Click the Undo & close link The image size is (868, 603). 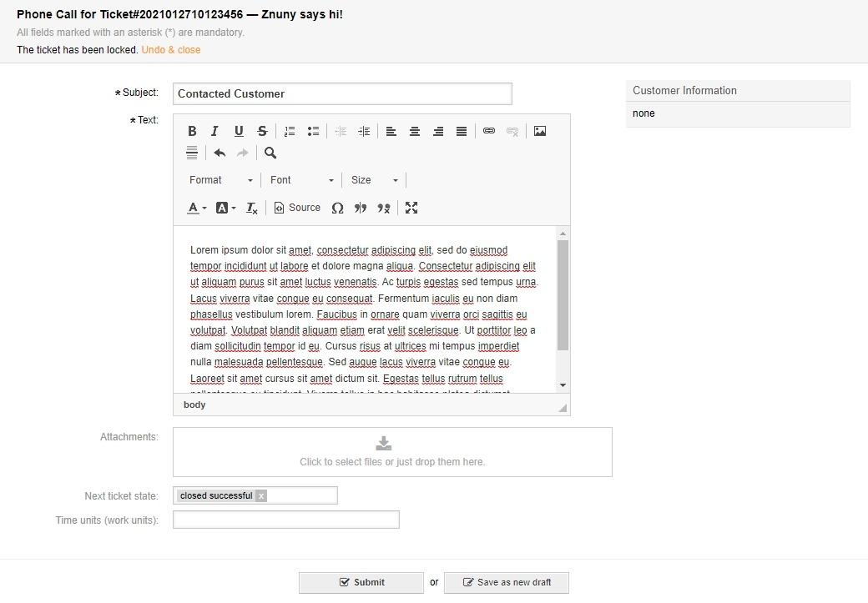pyautogui.click(x=170, y=50)
